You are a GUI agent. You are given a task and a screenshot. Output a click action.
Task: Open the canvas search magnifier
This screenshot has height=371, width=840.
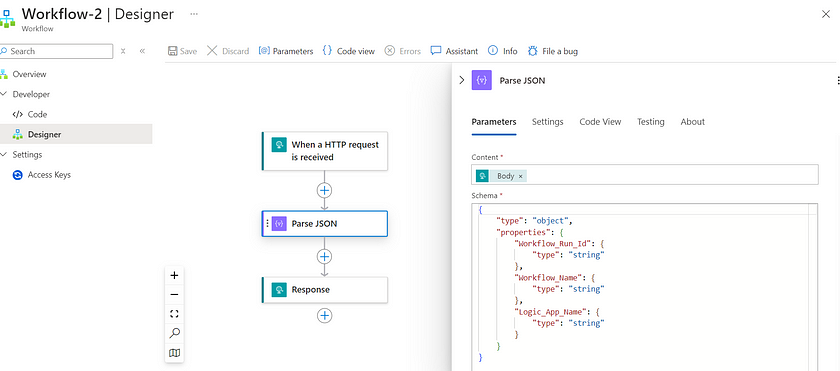[174, 334]
